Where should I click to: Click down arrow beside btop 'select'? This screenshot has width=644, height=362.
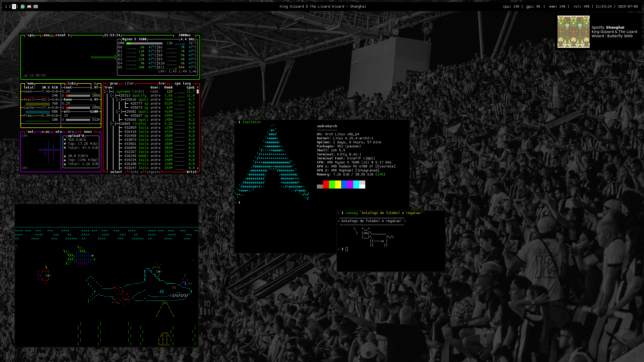click(125, 172)
